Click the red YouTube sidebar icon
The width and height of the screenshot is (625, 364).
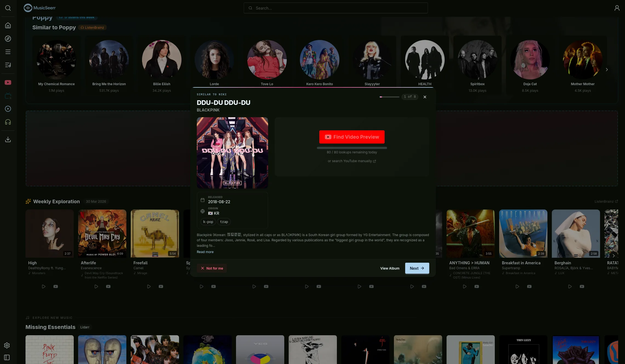[8, 82]
